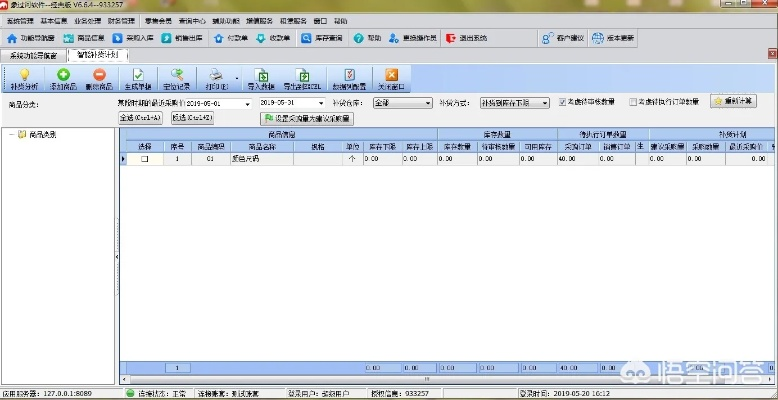
Task: Click red minus 删除商品 button
Action: (x=99, y=79)
